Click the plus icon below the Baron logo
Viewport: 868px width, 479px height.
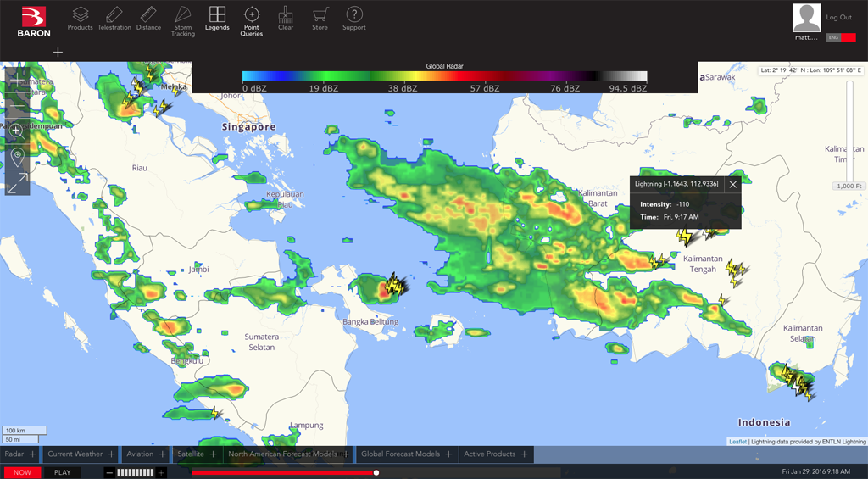click(x=58, y=52)
